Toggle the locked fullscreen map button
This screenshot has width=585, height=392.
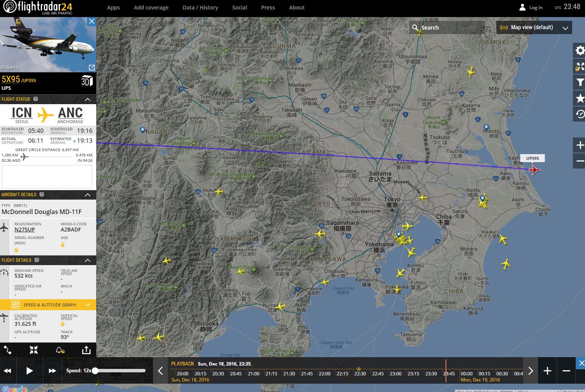pyautogui.click(x=580, y=67)
